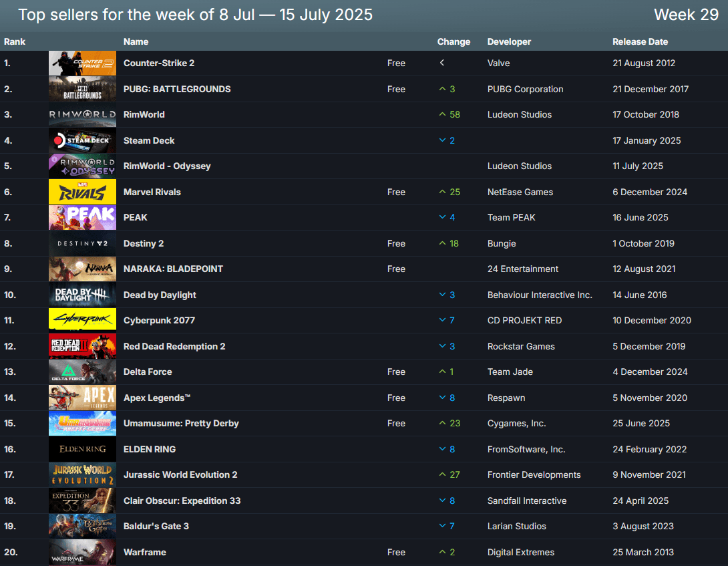This screenshot has height=566, width=728.
Task: Click the CD PROJEKT RED developer
Action: 524,321
